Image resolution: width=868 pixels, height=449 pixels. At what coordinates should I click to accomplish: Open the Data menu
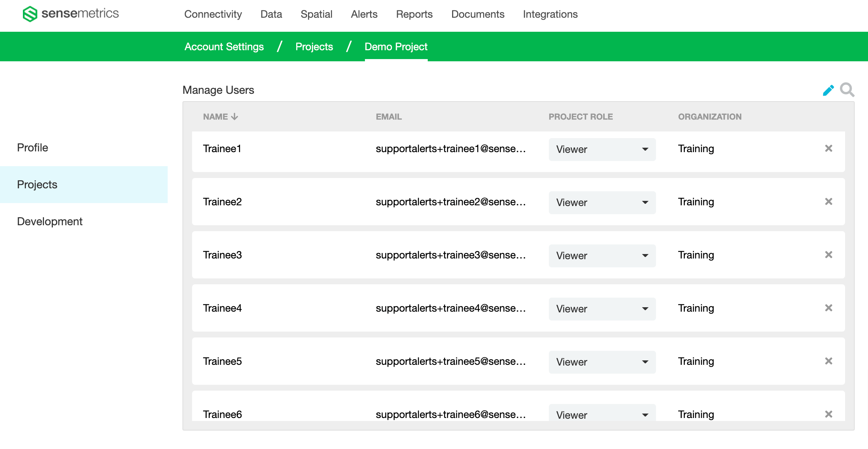pos(271,14)
